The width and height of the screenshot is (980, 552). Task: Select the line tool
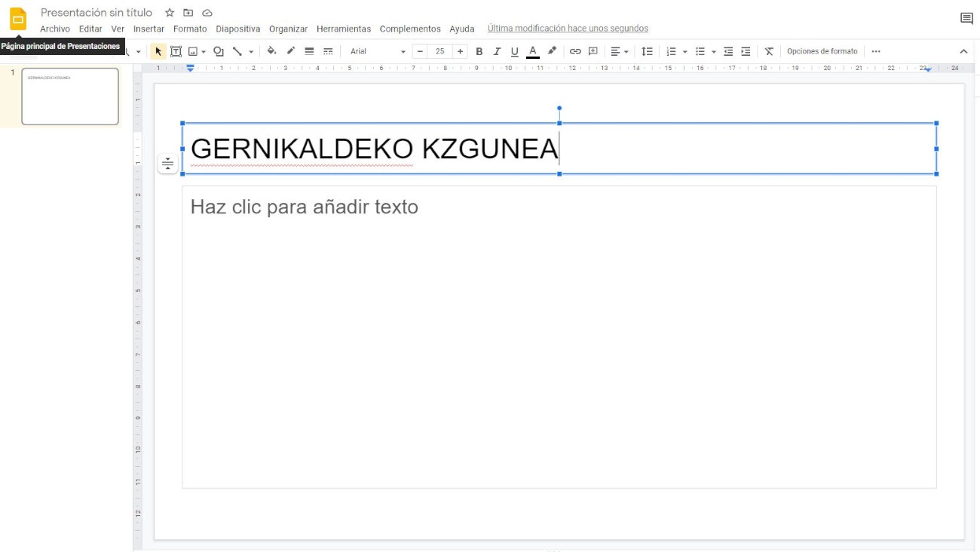[x=237, y=51]
